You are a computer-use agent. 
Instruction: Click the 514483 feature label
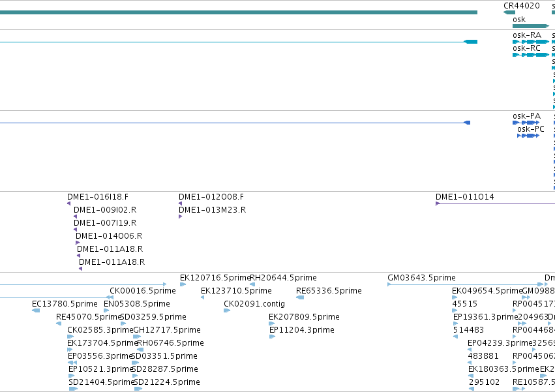468,330
